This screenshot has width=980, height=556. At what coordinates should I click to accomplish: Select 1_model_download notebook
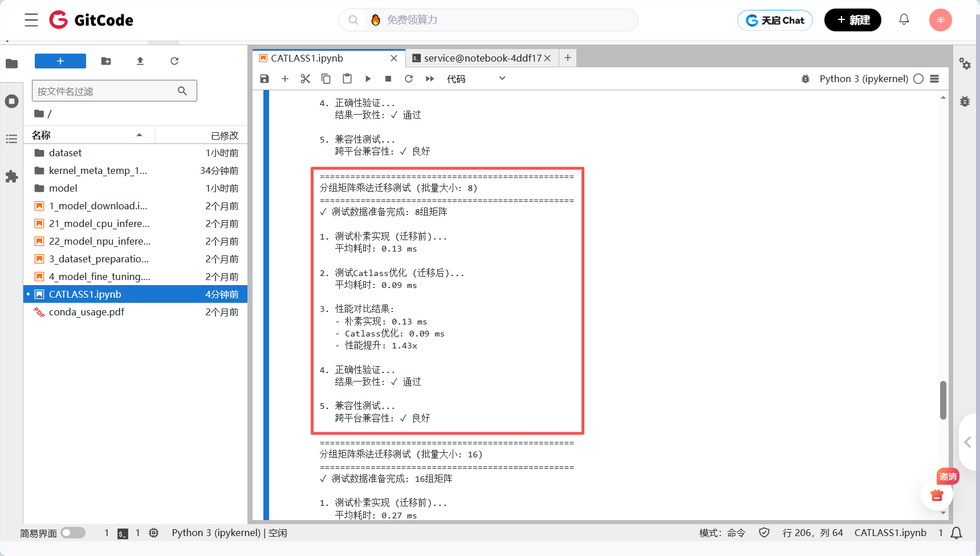[x=135, y=206]
